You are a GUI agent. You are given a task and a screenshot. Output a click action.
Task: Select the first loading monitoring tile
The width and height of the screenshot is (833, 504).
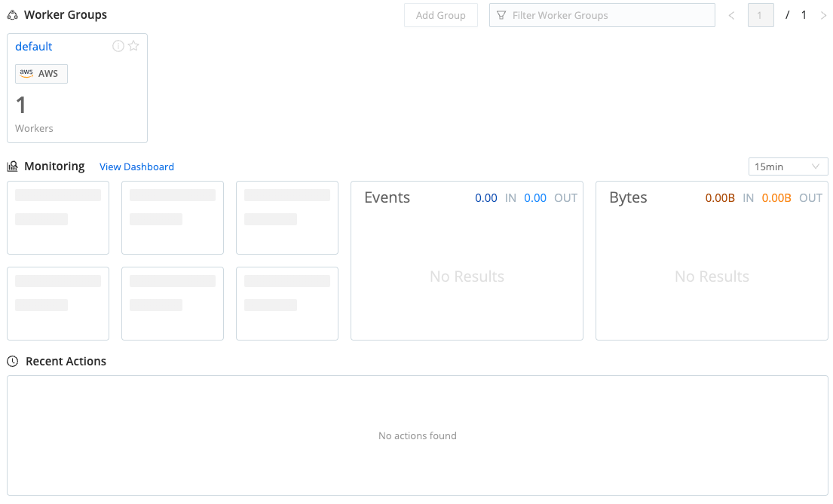[58, 217]
